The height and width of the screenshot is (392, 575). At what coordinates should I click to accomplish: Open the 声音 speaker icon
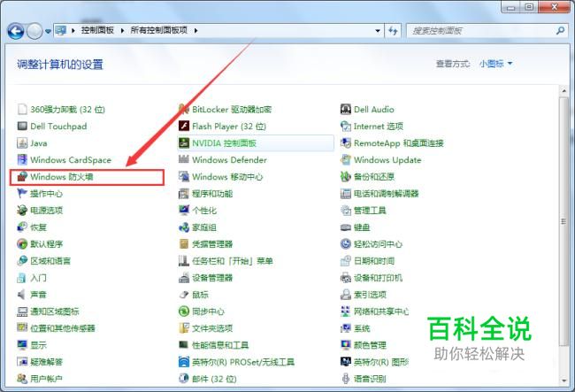(22, 295)
